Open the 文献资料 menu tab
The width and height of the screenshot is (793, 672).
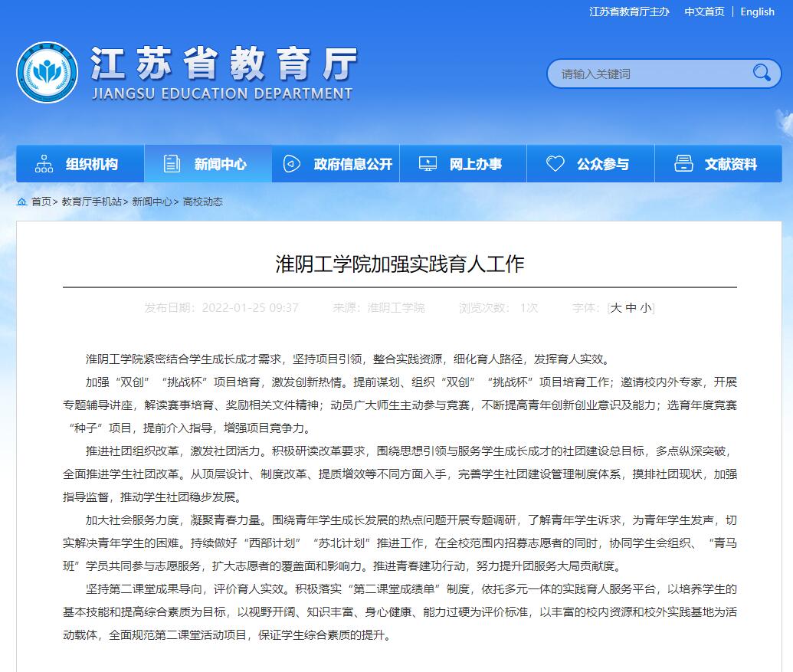(x=730, y=164)
